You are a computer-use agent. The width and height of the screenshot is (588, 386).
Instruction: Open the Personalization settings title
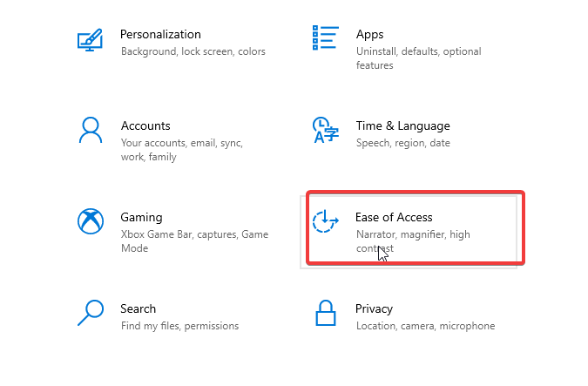160,35
